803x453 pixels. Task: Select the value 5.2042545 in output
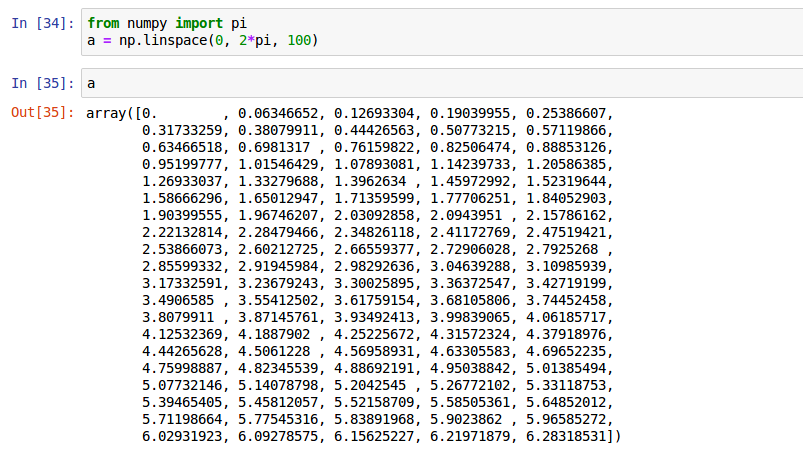pos(370,385)
